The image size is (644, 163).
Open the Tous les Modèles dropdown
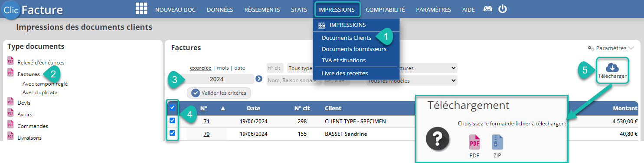412,80
